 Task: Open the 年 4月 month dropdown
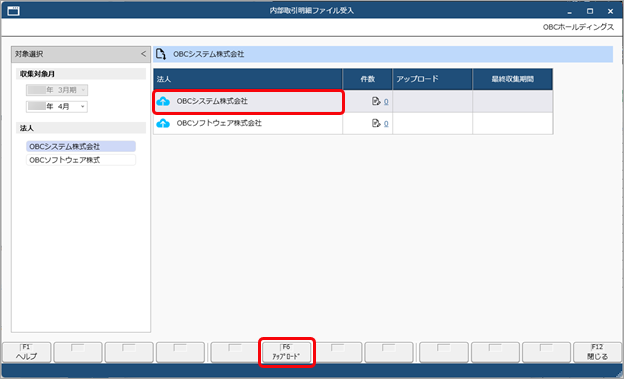coord(57,107)
